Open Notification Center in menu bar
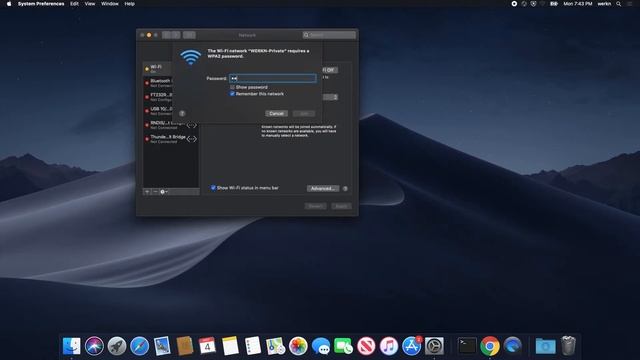This screenshot has width=640, height=360. coord(630,4)
